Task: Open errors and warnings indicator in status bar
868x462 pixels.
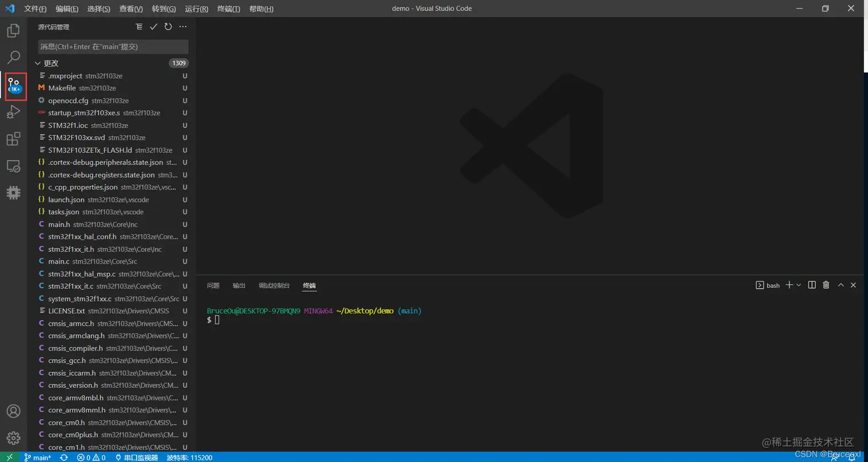Action: pyautogui.click(x=92, y=457)
